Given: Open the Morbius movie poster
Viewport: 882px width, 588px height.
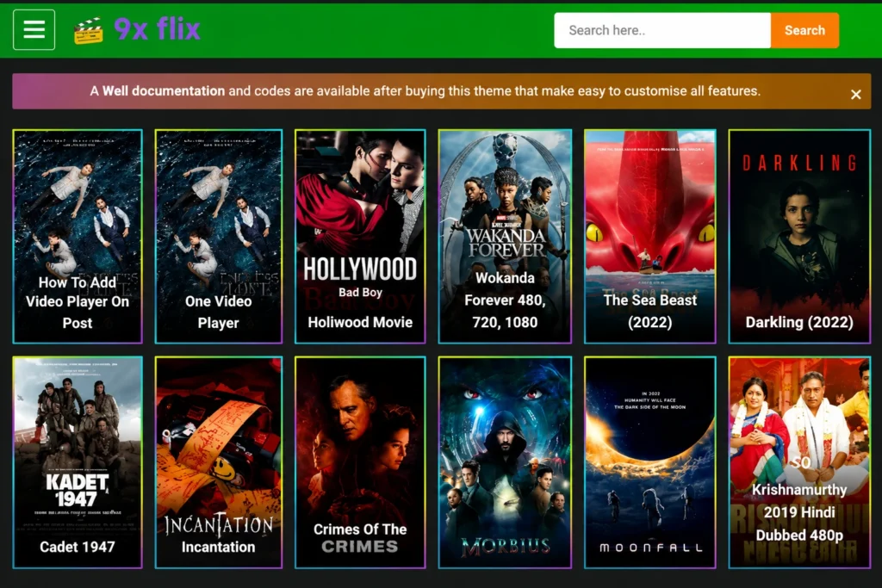Looking at the screenshot, I should tap(505, 462).
